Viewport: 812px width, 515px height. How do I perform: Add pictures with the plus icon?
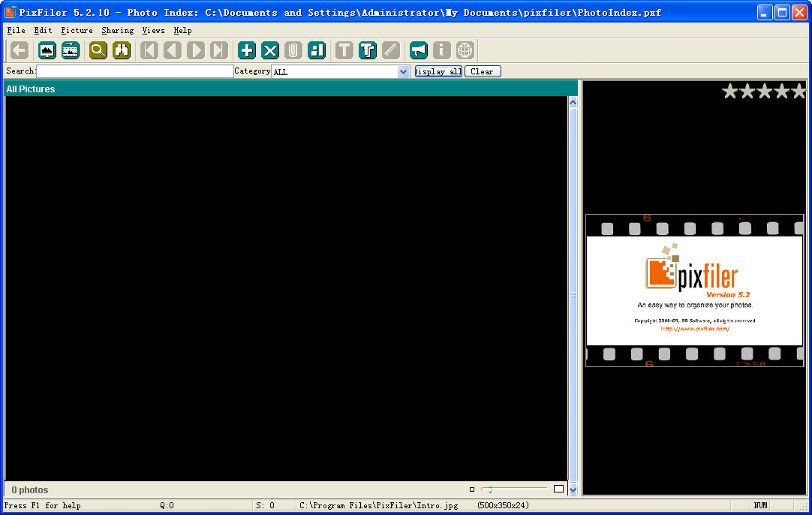246,50
